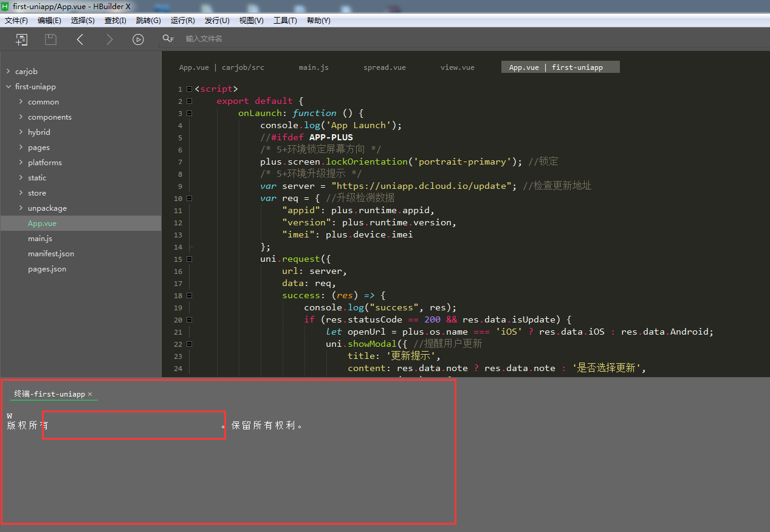Switch to the main.js editor tab
The image size is (770, 532).
point(314,67)
